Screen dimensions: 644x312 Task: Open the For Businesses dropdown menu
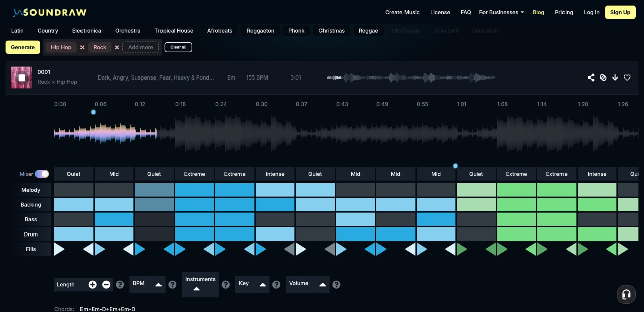tap(501, 12)
